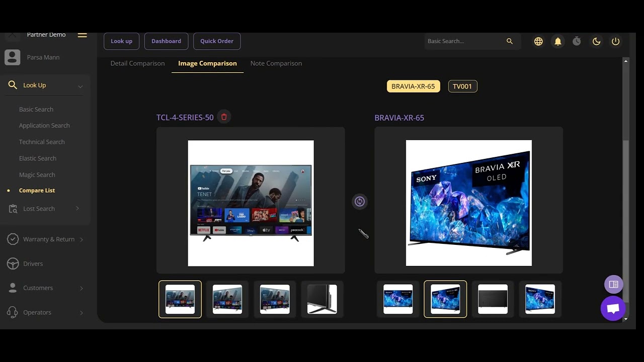Click the Parsa Mann user avatar

point(13,57)
